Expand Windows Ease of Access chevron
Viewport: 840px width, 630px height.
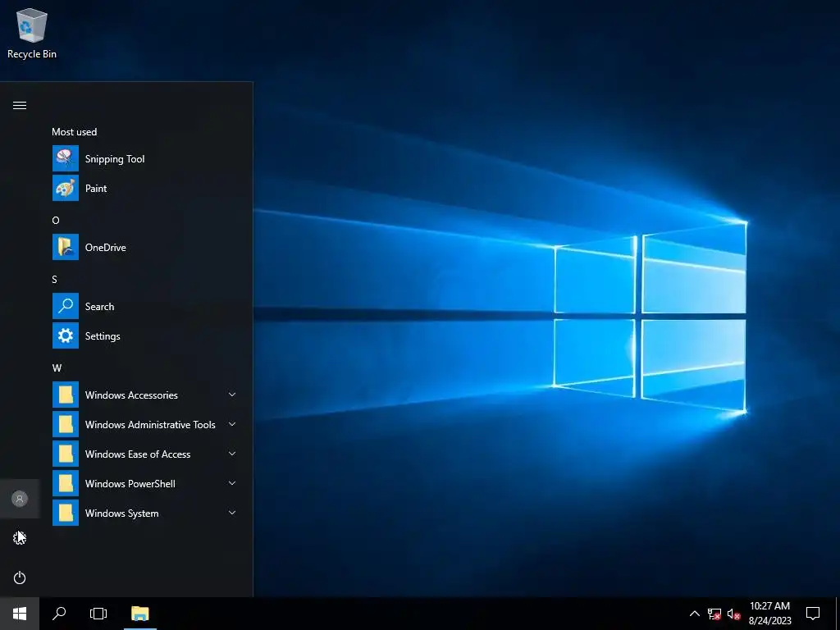[x=232, y=454]
